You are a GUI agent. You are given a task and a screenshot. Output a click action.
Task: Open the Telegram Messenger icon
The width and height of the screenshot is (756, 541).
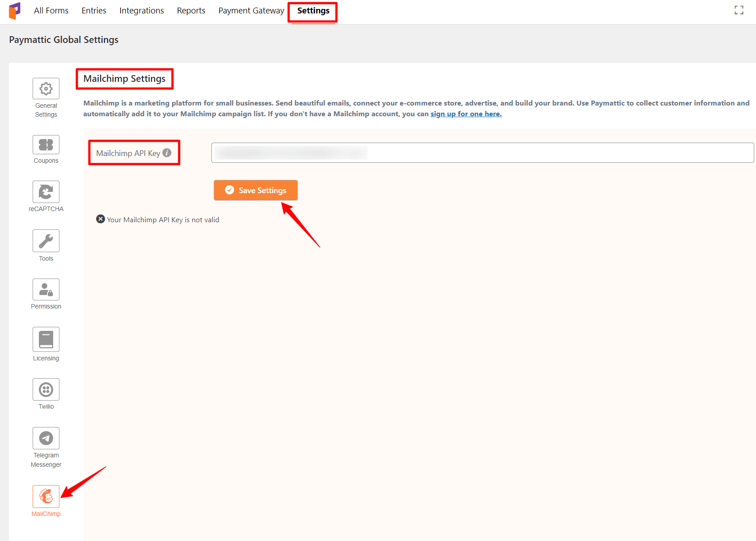[46, 438]
